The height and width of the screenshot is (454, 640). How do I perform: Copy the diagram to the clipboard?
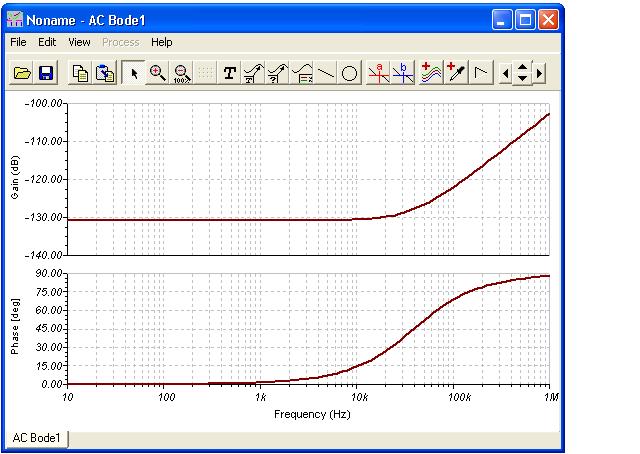tap(80, 73)
